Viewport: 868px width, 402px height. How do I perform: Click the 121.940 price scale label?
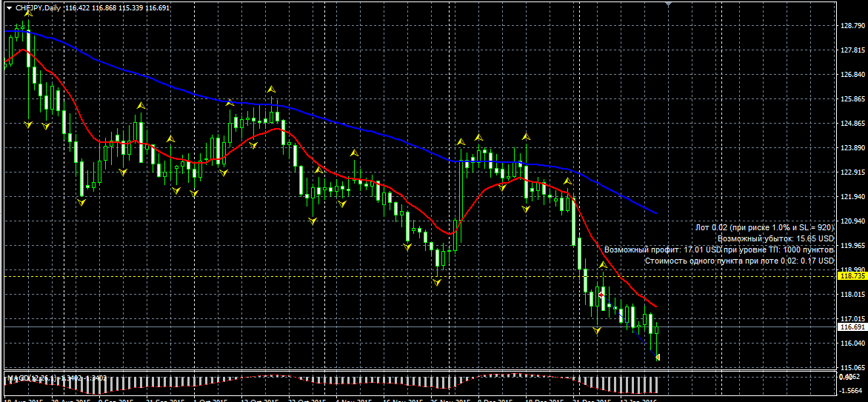pyautogui.click(x=852, y=197)
